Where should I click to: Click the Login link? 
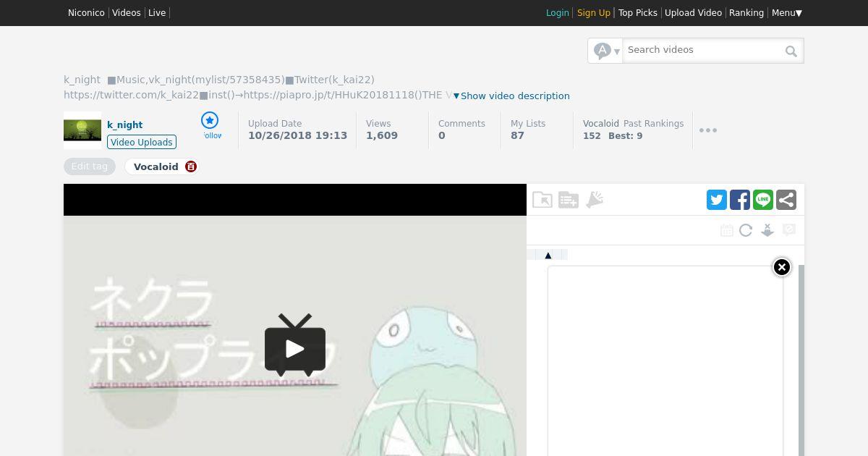tap(558, 13)
